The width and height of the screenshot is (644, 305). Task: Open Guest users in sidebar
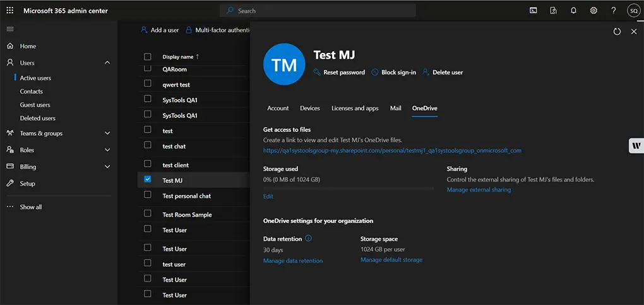point(35,105)
